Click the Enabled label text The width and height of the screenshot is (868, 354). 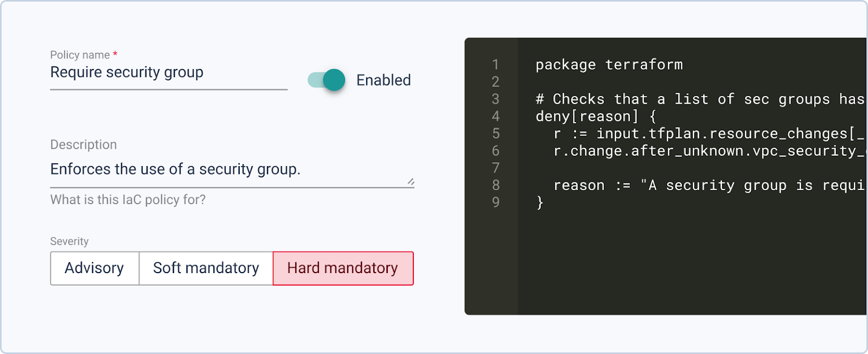[383, 80]
